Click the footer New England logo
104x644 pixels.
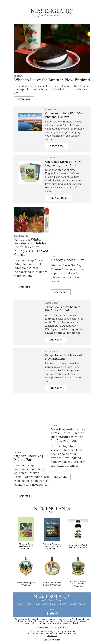click(52, 598)
